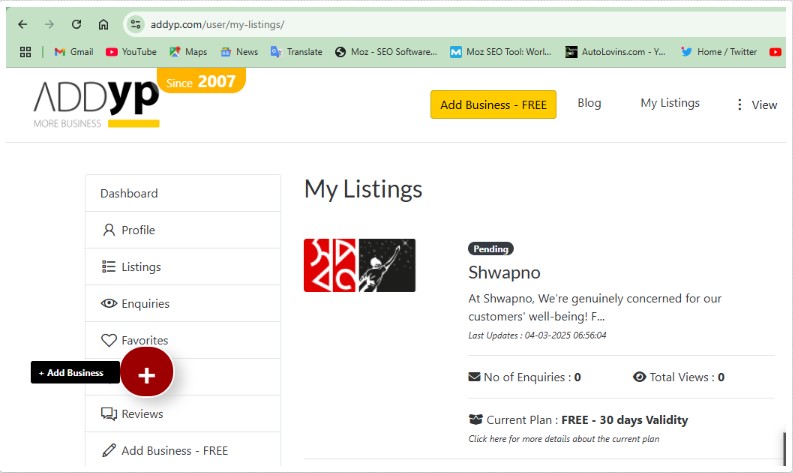Reload the page with the refresh icon
793x473 pixels.
tap(76, 24)
